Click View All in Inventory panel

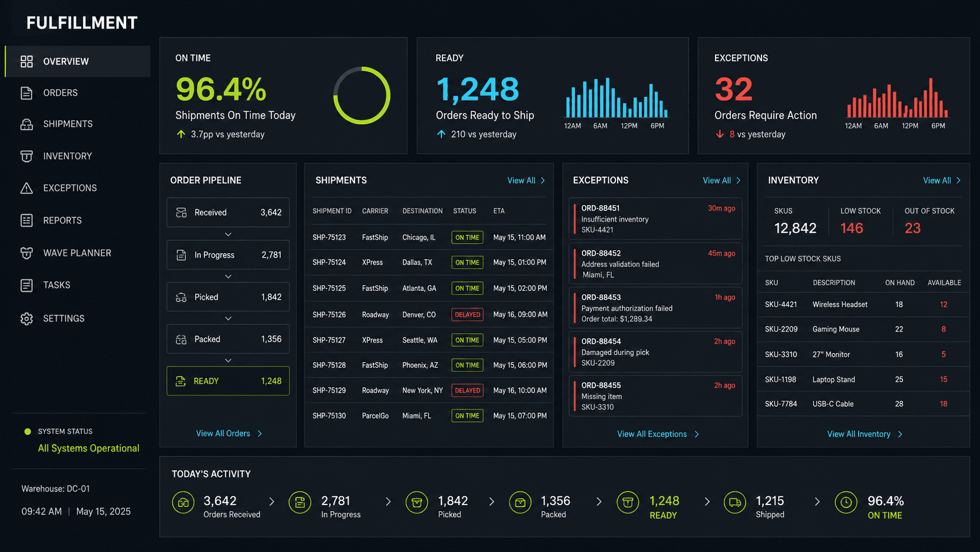click(941, 181)
